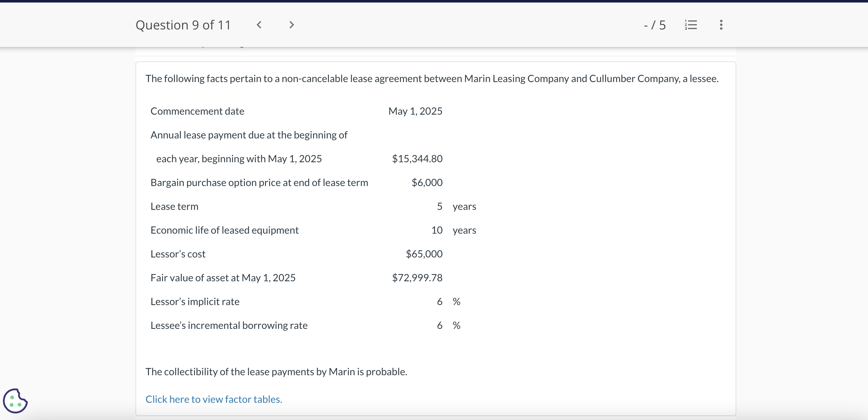Image resolution: width=868 pixels, height=420 pixels.
Task: Select the score indicator showing -/5
Action: tap(655, 25)
